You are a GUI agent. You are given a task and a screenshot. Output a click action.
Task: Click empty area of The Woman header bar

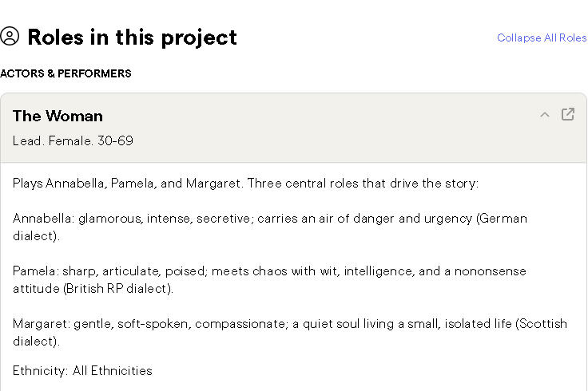tap(320, 128)
